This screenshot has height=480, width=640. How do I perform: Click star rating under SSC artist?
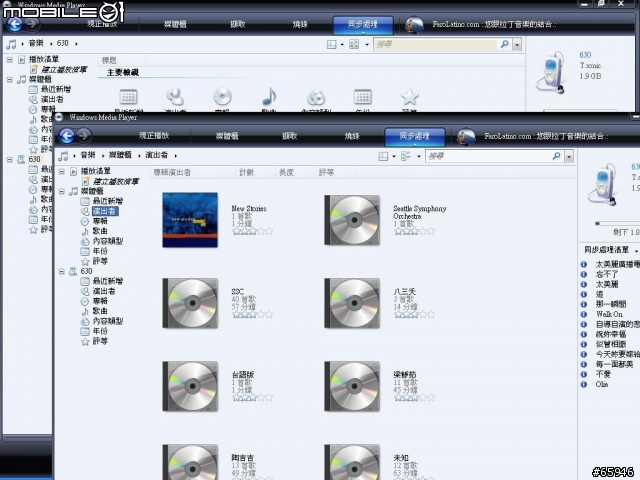point(252,315)
